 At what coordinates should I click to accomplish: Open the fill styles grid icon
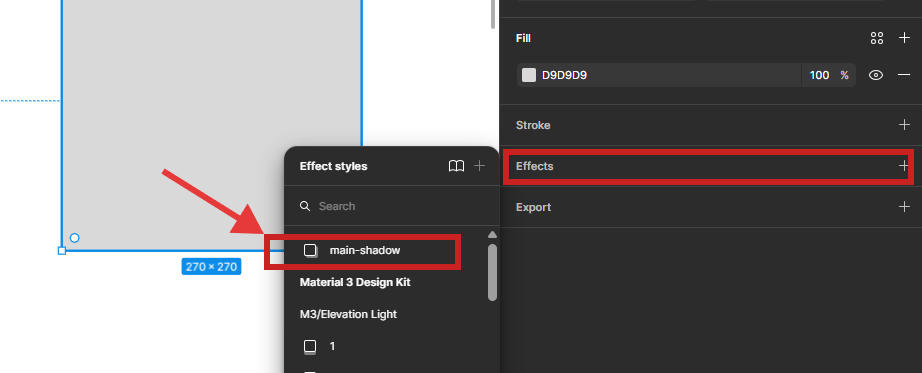[x=877, y=38]
